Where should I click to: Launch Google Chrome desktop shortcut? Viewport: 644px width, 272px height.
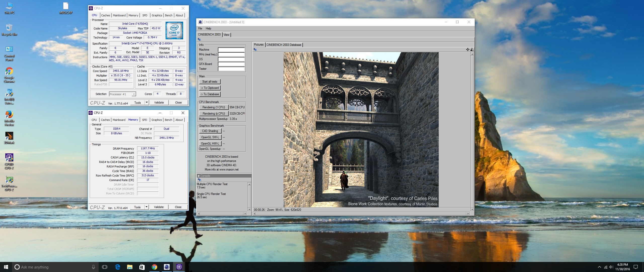[x=9, y=75]
